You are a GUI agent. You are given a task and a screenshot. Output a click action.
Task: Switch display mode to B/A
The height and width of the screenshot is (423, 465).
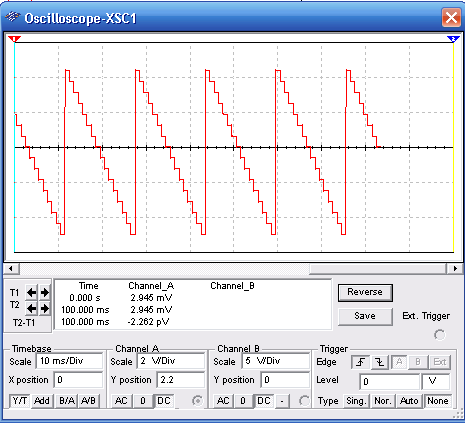[x=67, y=401]
